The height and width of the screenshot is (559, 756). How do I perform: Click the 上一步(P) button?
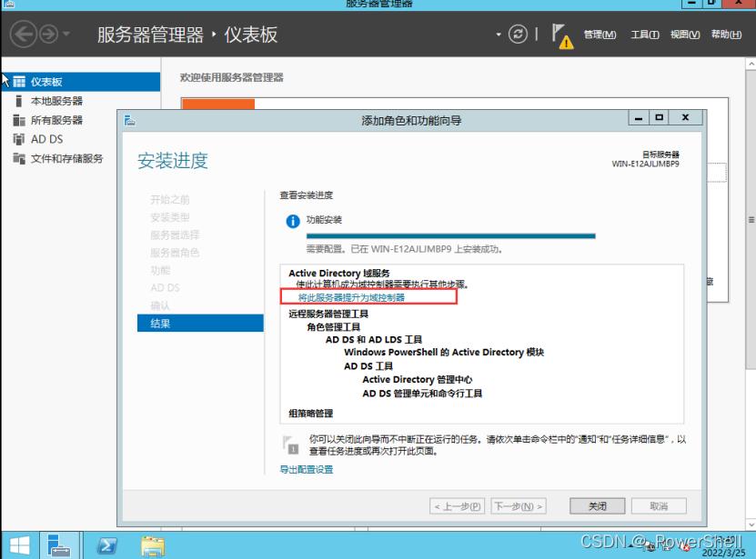coord(457,506)
